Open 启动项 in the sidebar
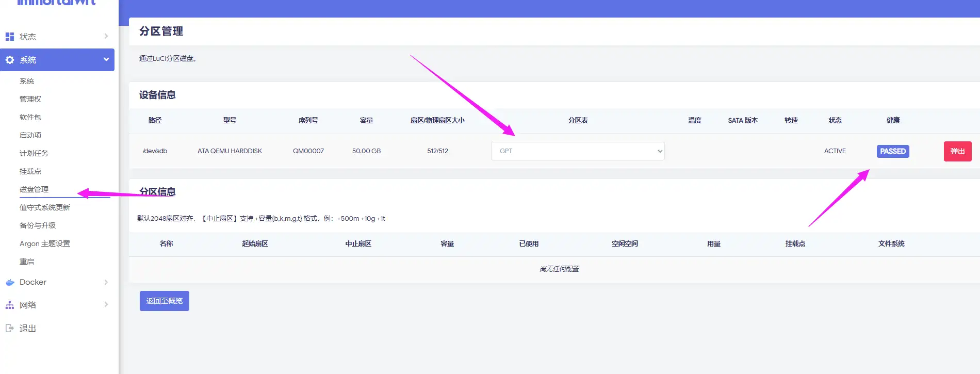Viewport: 980px width, 374px height. point(30,135)
